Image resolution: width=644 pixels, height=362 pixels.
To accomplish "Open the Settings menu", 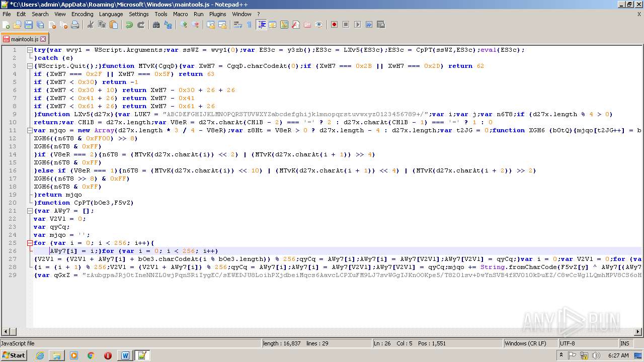I will click(139, 14).
